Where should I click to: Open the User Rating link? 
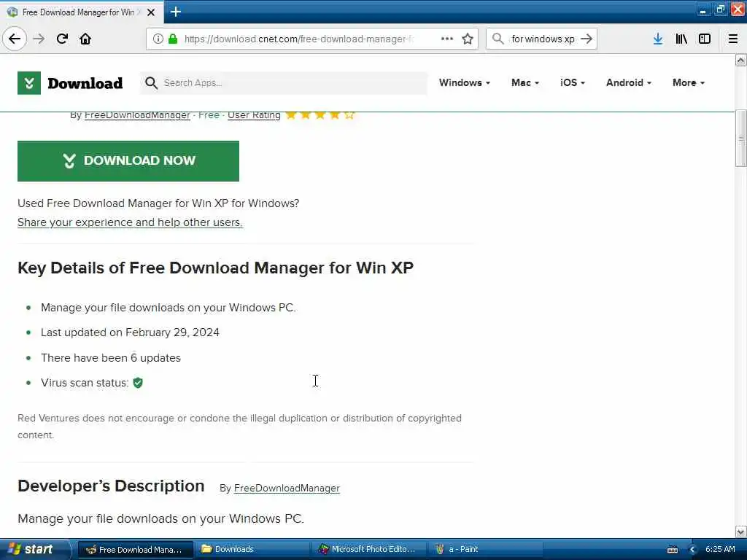click(x=254, y=115)
